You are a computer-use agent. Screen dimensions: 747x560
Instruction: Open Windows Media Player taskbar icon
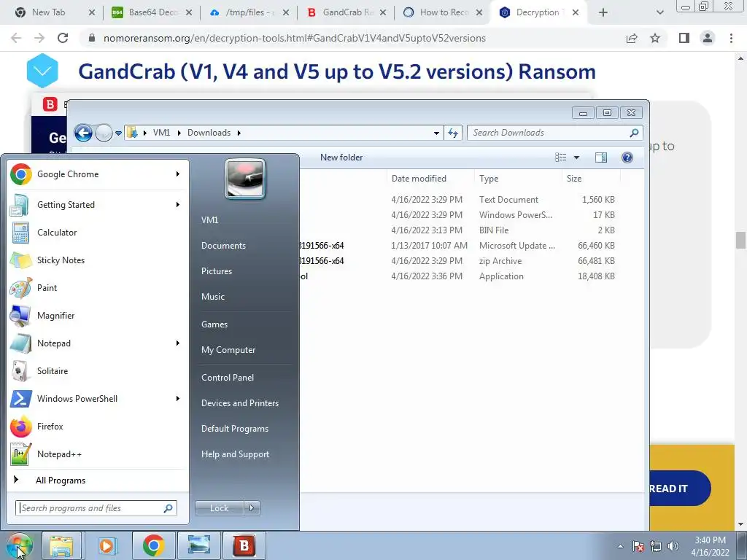point(107,545)
